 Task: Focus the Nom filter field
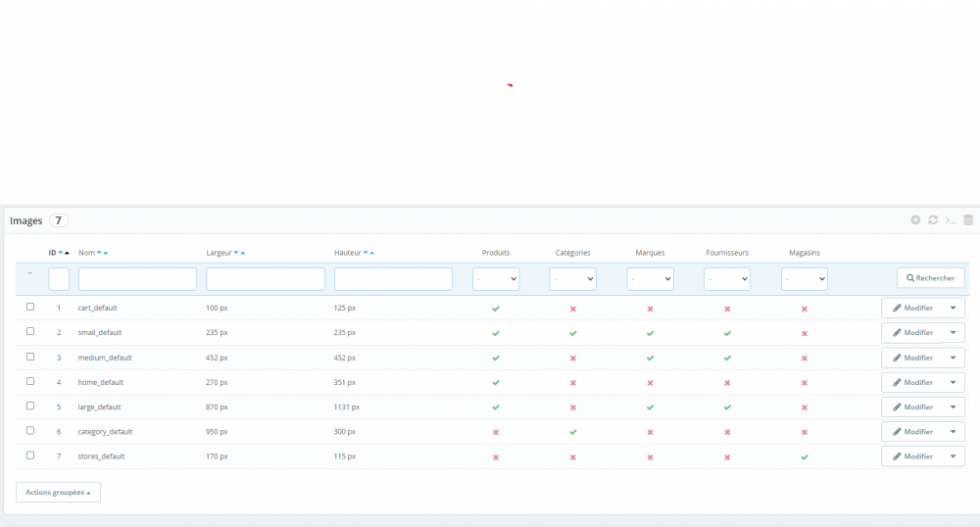pos(137,279)
